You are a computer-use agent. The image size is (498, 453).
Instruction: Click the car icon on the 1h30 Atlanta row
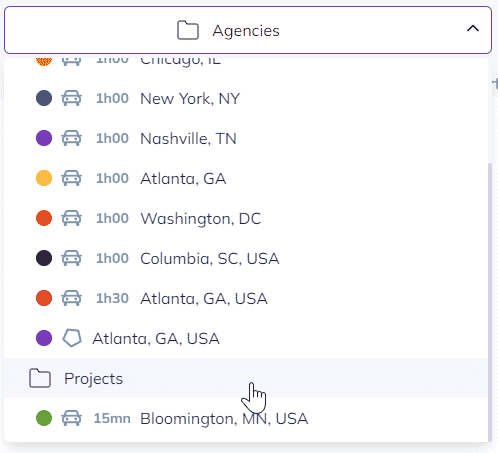tap(71, 298)
